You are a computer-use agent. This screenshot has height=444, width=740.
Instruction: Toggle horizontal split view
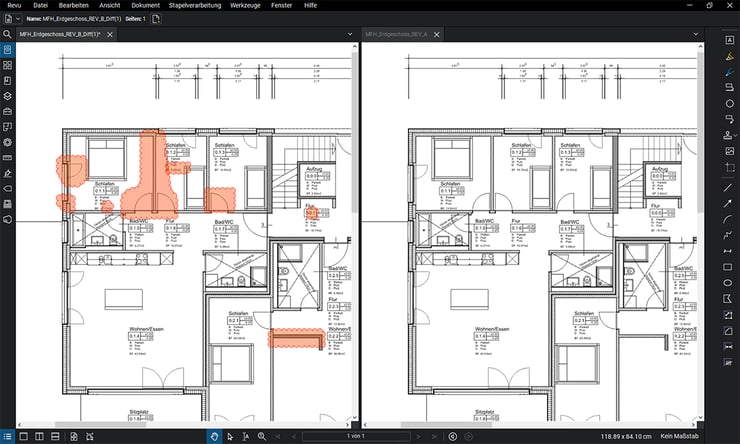click(55, 436)
